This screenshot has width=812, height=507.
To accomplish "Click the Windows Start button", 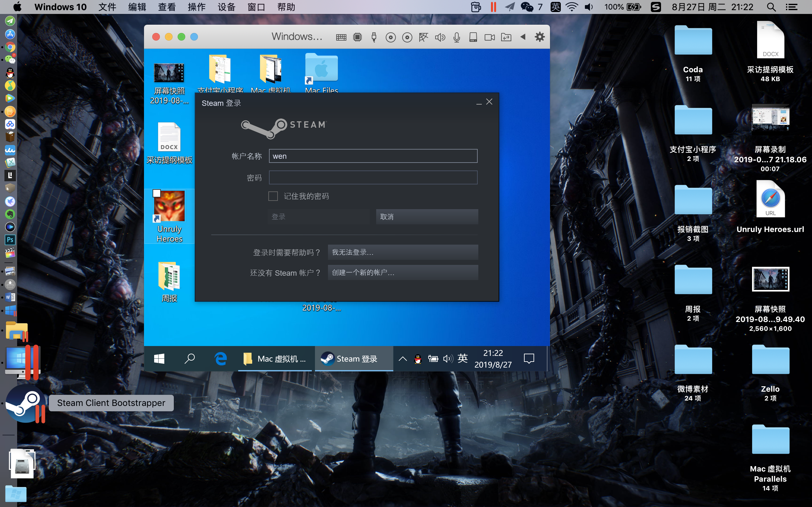I will coord(159,358).
